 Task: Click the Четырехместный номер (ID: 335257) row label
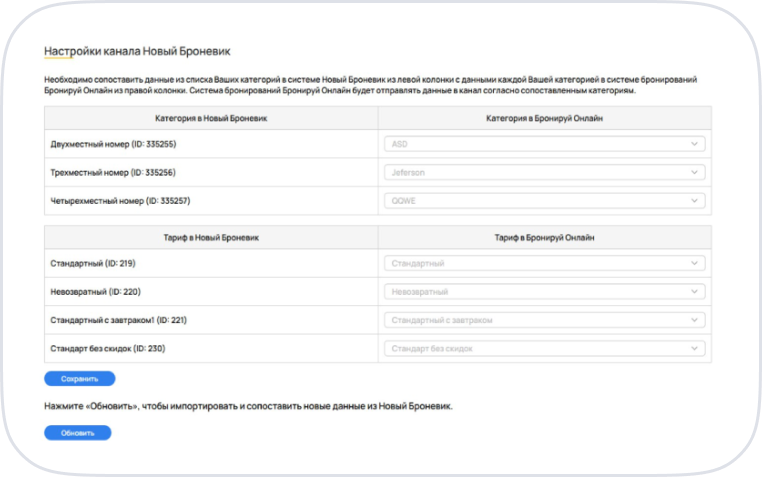click(120, 201)
